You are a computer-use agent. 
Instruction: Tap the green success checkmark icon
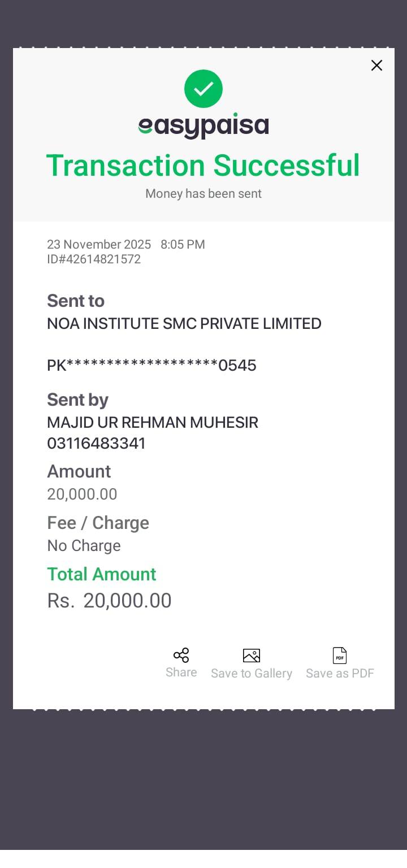pos(203,89)
